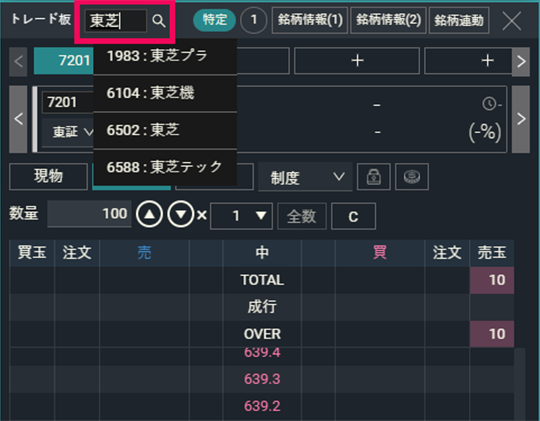
Task: Select suggestion 6502 : 東芝
Action: point(165,130)
